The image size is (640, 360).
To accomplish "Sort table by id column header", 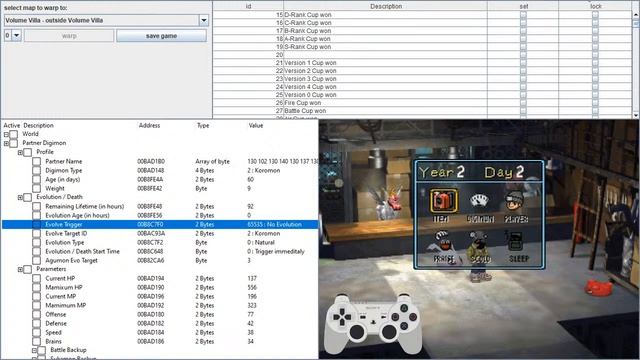I will pos(248,6).
